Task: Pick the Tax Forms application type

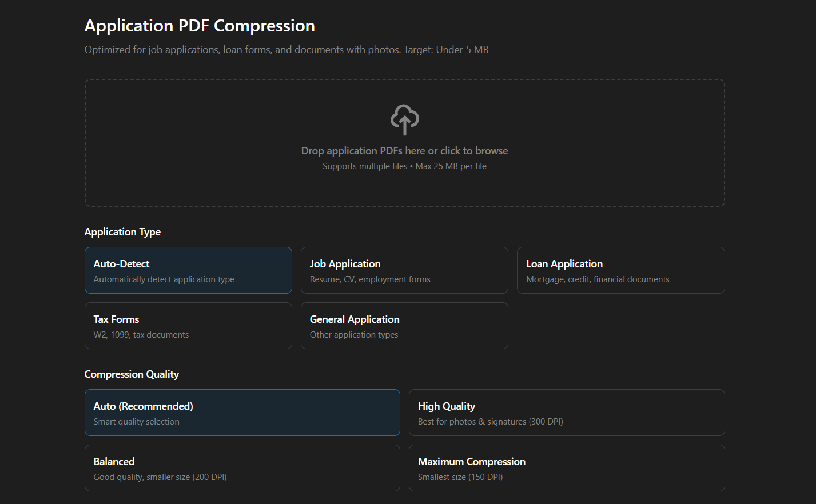Action: tap(188, 326)
